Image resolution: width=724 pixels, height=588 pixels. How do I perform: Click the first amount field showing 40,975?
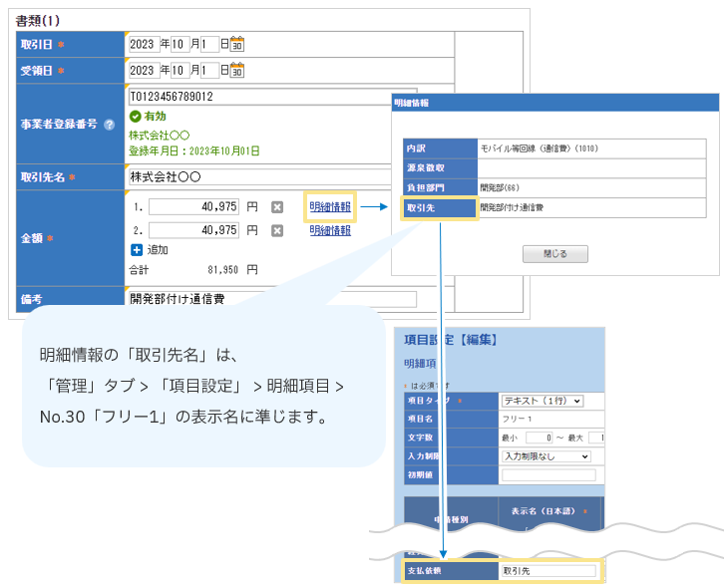(x=193, y=207)
